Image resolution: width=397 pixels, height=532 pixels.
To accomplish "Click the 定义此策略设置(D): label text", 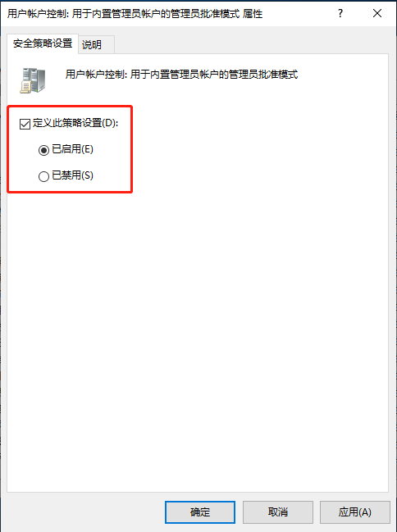I will pyautogui.click(x=75, y=123).
